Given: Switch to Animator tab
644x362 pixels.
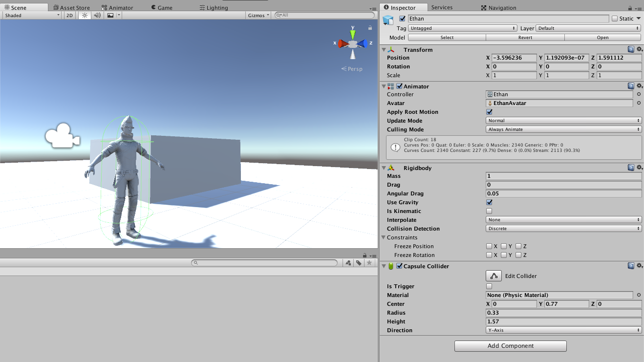Looking at the screenshot, I should [x=117, y=7].
